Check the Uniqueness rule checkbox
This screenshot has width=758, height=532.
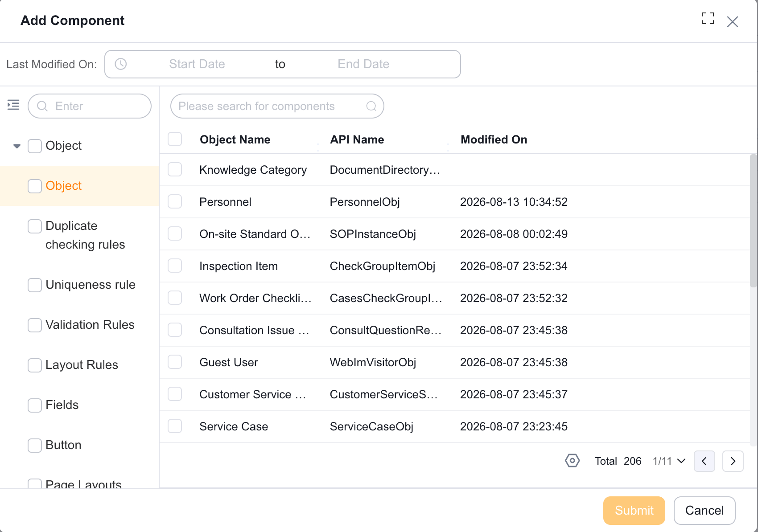(x=35, y=285)
